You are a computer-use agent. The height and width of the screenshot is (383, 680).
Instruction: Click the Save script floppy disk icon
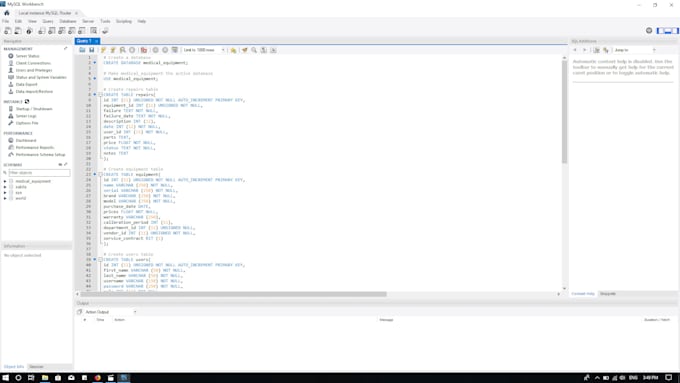tap(92, 50)
